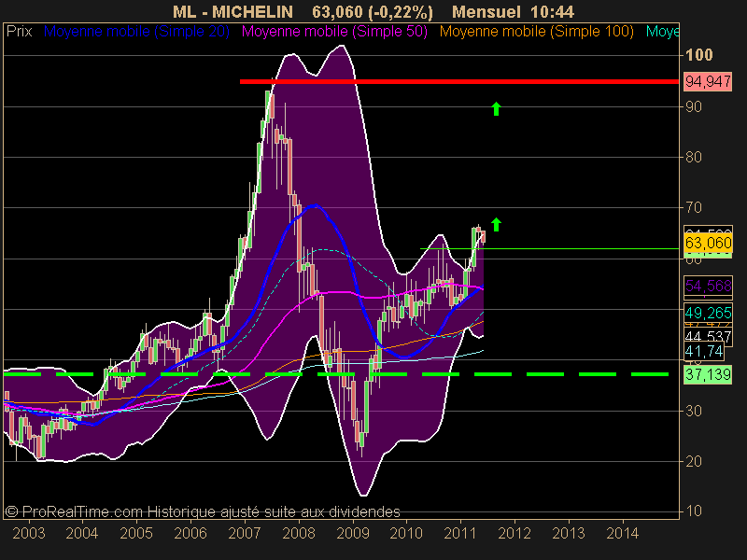Screen dimensions: 747x560
Task: Click the 'Prix' legend label
Action: coord(19,32)
